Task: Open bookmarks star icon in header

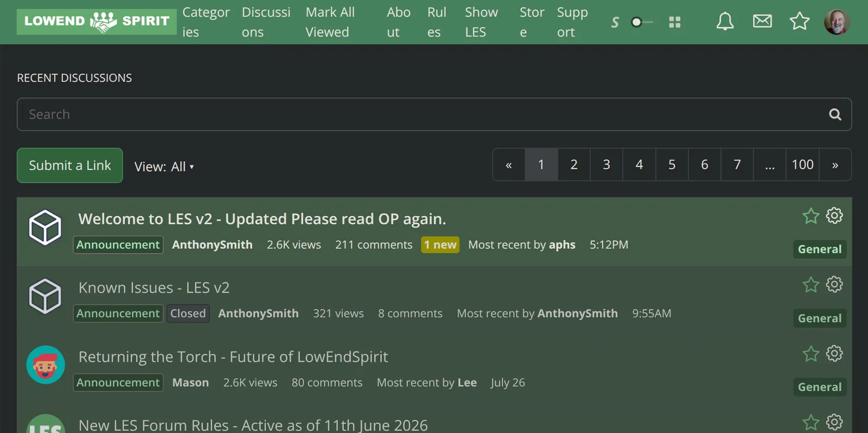Action: point(799,21)
